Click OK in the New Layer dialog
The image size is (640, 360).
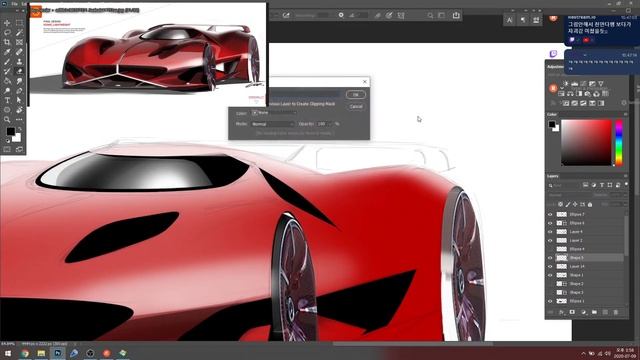[x=356, y=95]
